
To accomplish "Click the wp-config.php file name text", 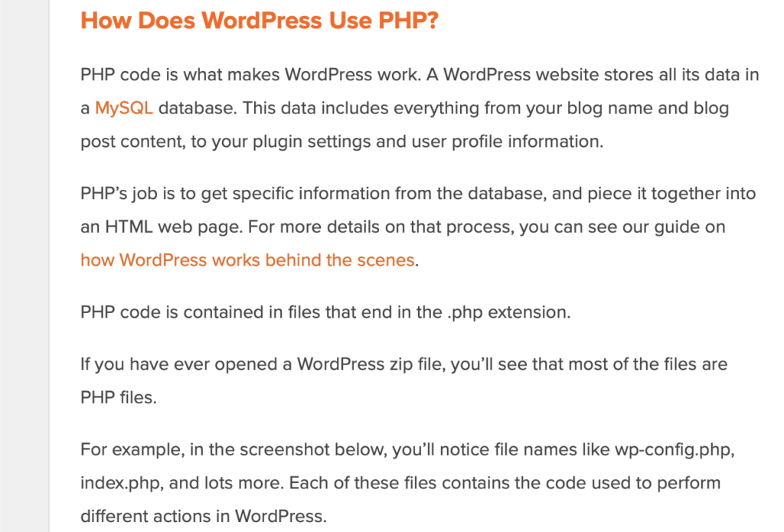I will [675, 449].
